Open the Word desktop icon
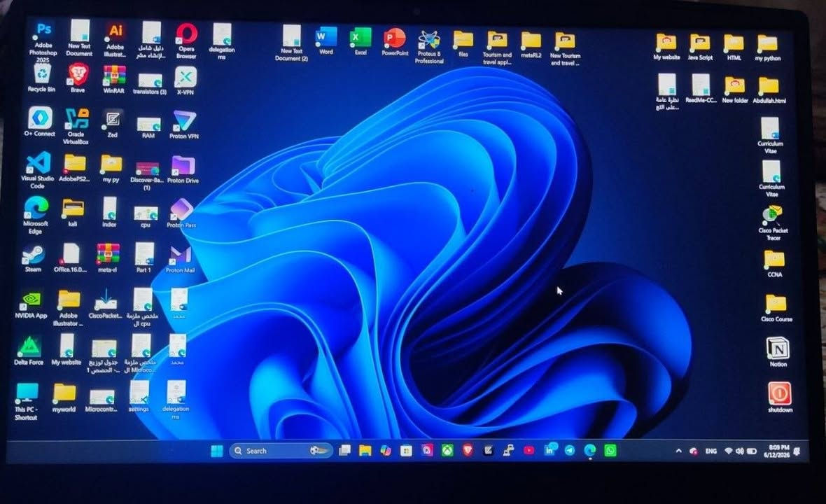The image size is (826, 504). tap(326, 41)
